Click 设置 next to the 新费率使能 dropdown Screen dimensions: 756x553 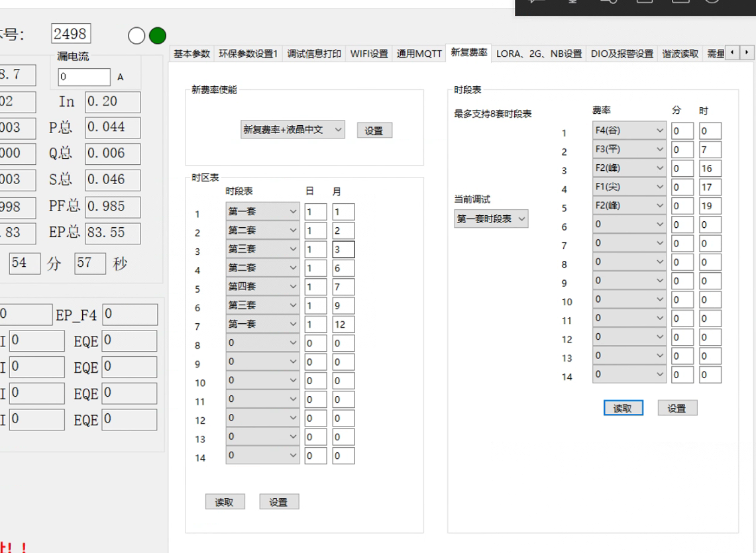pos(374,130)
